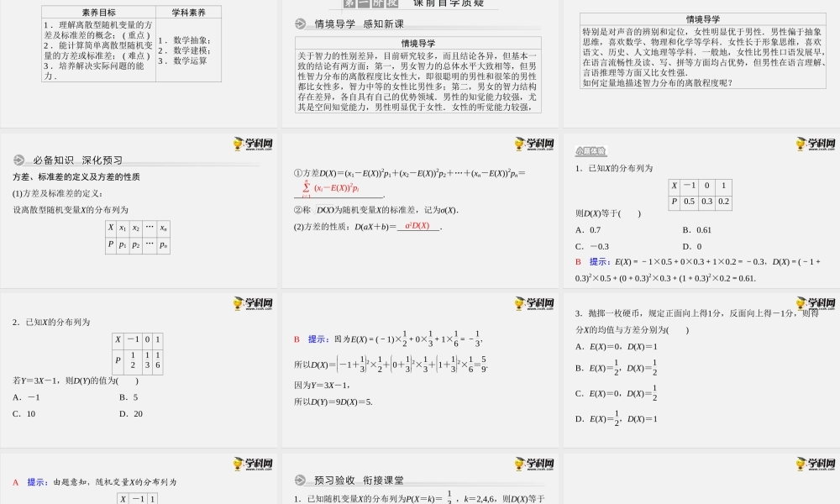Select answer option A. 0.7 in question 1

(587, 230)
